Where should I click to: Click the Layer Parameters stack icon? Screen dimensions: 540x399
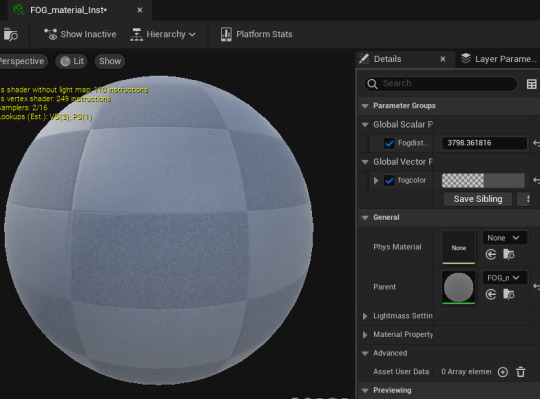tap(466, 59)
